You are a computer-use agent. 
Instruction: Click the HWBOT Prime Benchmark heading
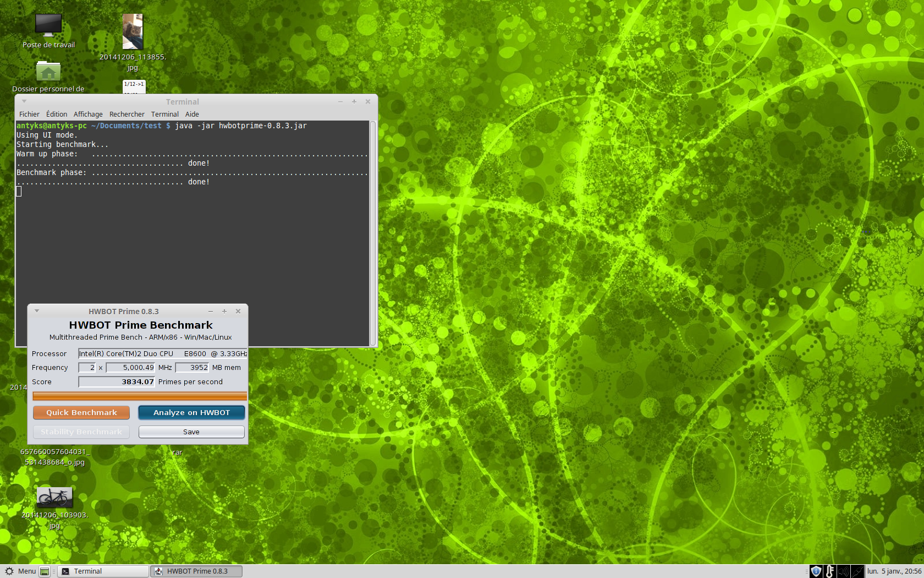click(141, 325)
